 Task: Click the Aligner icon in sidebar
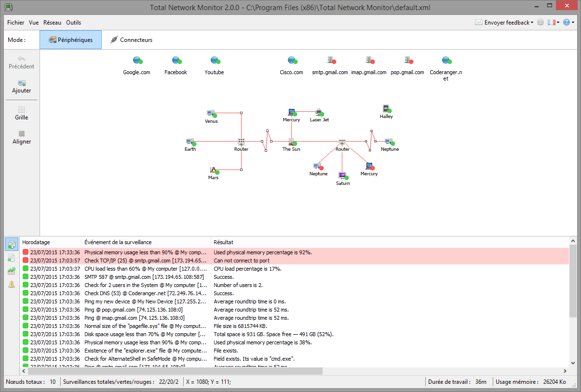[22, 134]
